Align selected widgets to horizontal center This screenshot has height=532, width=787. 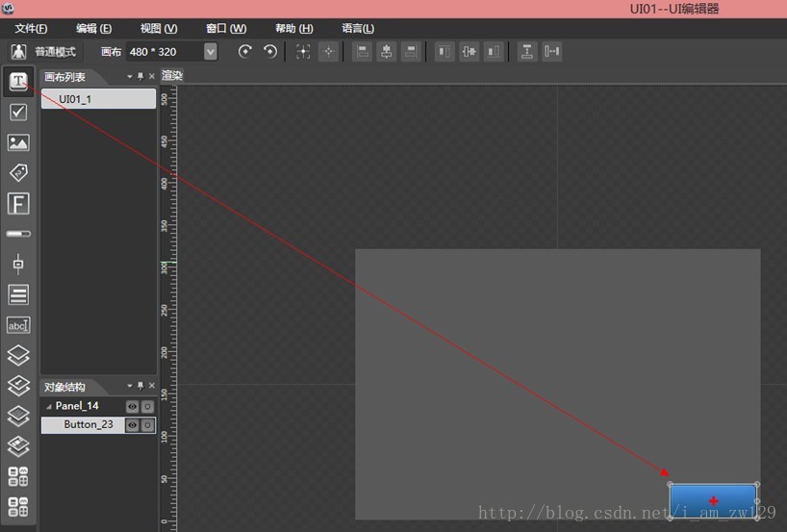tap(387, 51)
